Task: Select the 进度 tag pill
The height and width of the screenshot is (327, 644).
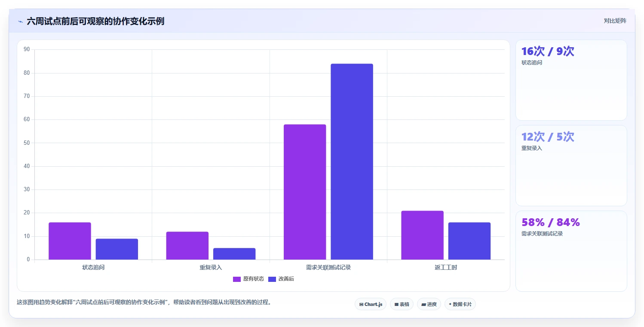Action: (x=429, y=304)
